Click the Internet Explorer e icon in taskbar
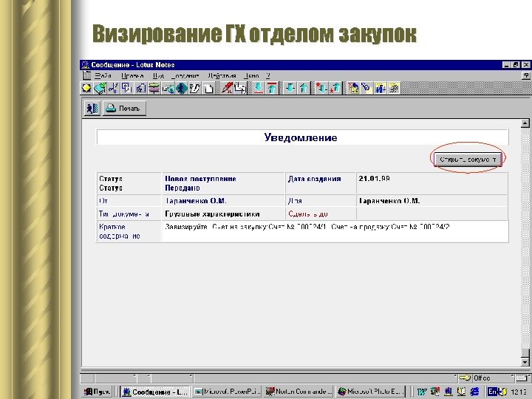532x399 pixels. click(474, 392)
